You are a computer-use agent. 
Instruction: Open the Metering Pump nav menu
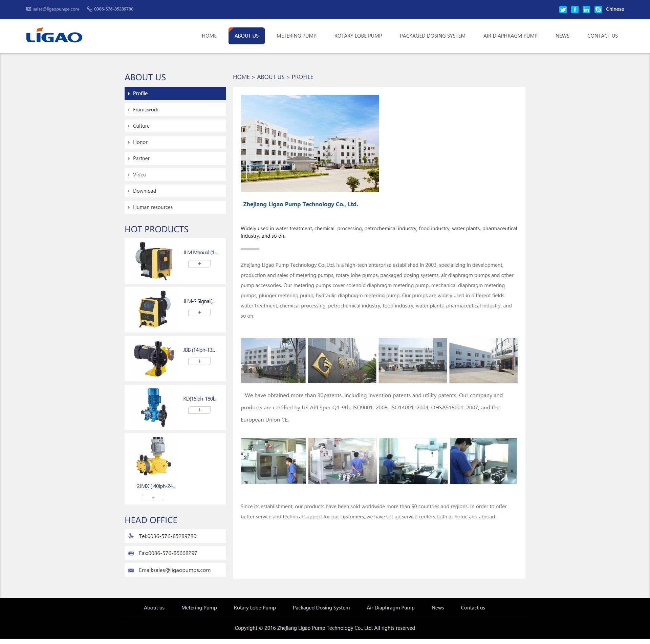click(x=296, y=36)
